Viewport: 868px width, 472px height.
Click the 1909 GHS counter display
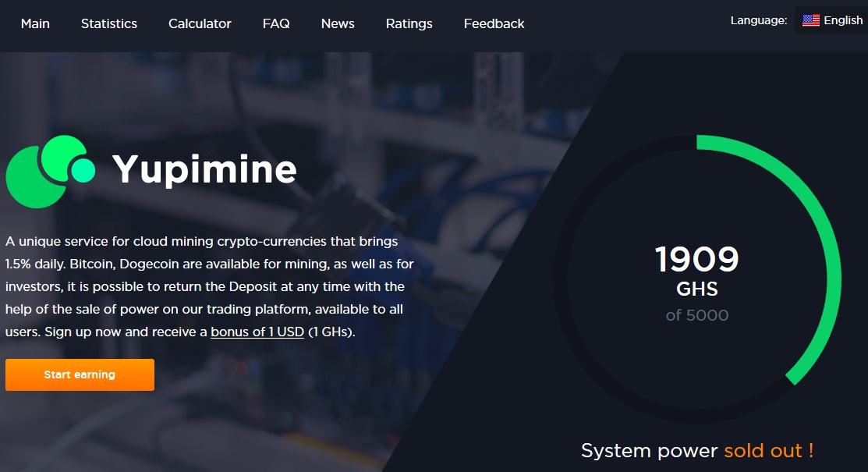pyautogui.click(x=697, y=259)
